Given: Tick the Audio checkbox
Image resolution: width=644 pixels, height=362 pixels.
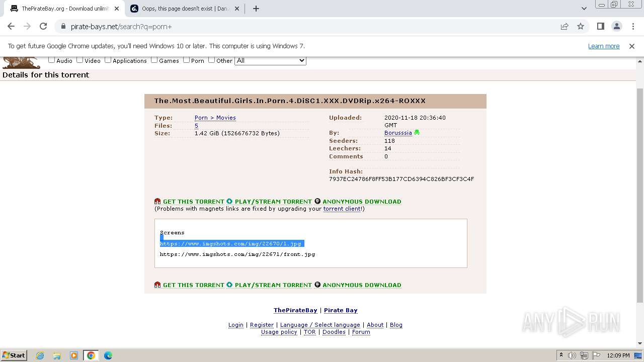Looking at the screenshot, I should click(51, 60).
